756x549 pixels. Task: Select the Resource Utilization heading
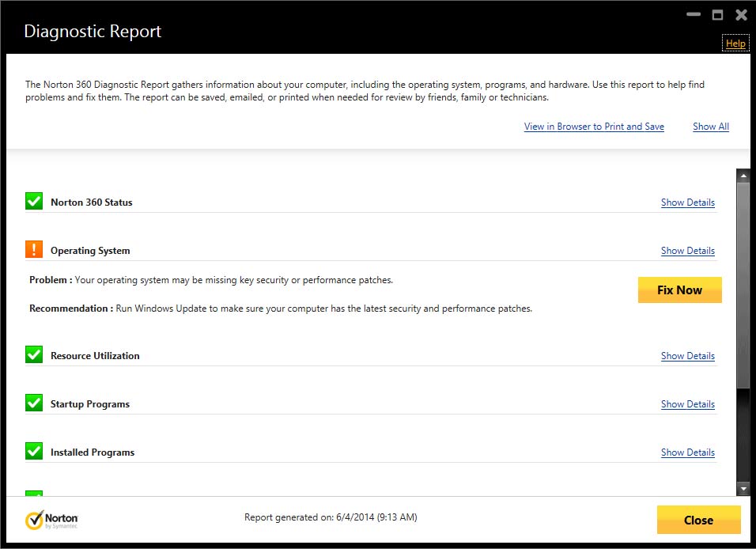pyautogui.click(x=95, y=356)
